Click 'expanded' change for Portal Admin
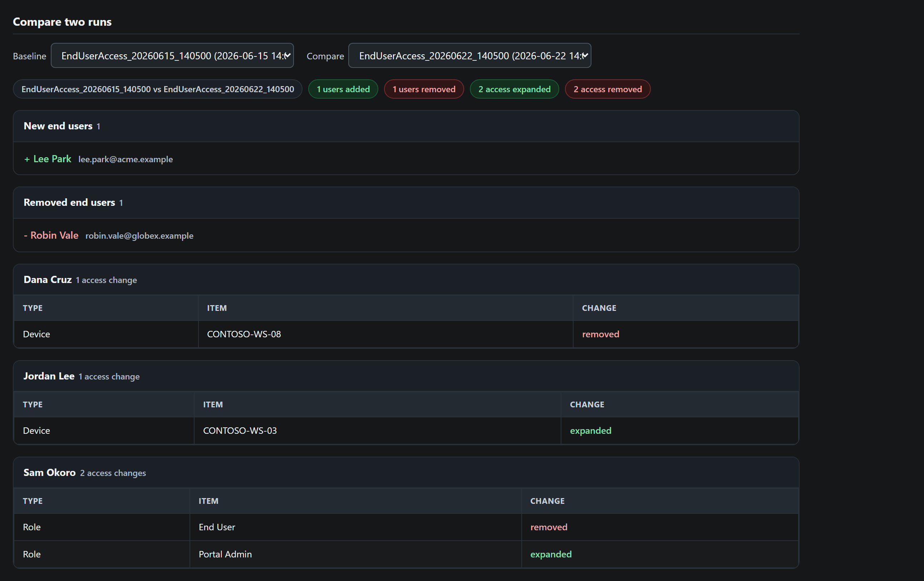The width and height of the screenshot is (924, 581). [x=551, y=554]
